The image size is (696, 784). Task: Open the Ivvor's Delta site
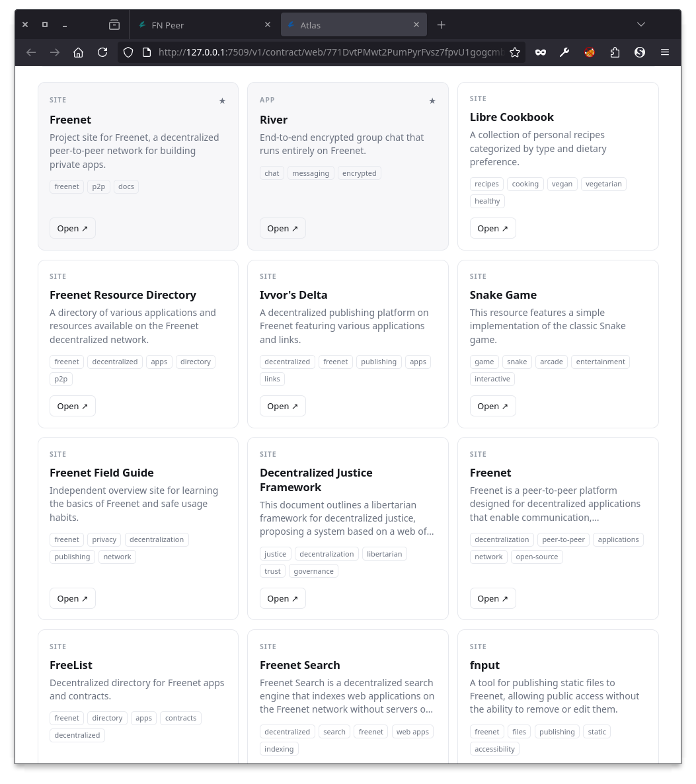282,407
